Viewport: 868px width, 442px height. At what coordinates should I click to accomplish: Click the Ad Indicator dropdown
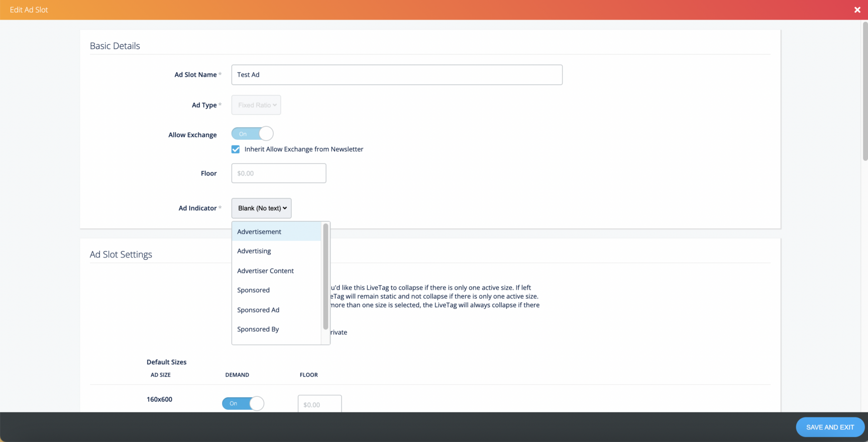[261, 208]
